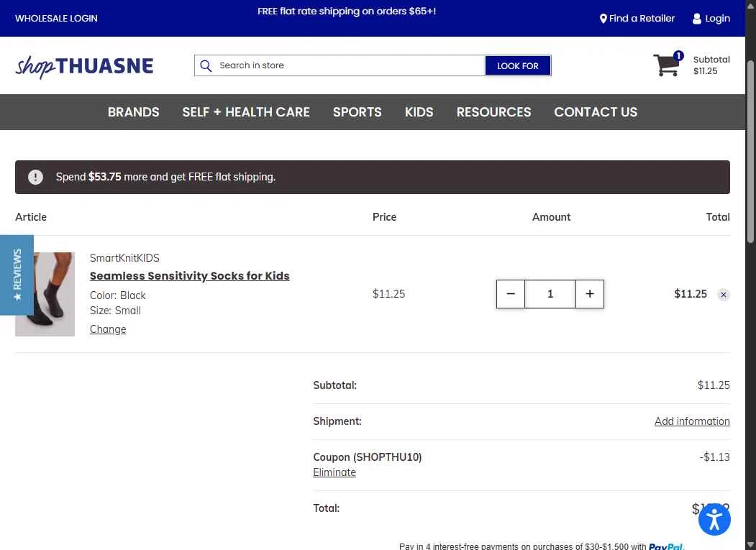This screenshot has height=550, width=756.
Task: Open RESOURCES menu
Action: (493, 112)
